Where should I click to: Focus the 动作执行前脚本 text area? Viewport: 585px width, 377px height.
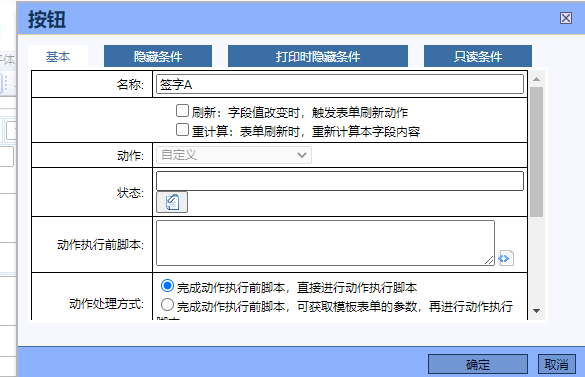(325, 243)
